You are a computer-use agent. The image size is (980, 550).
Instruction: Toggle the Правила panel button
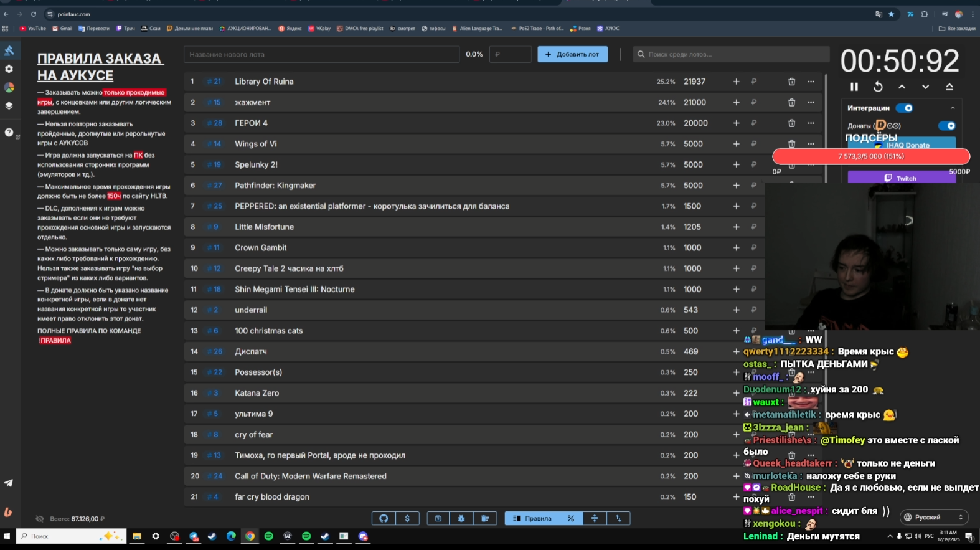[532, 518]
